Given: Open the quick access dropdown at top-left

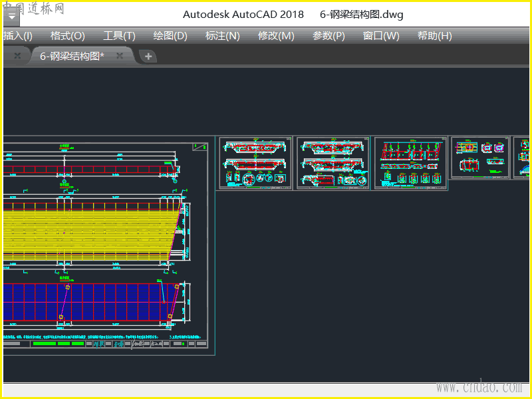Looking at the screenshot, I should pos(12,15).
